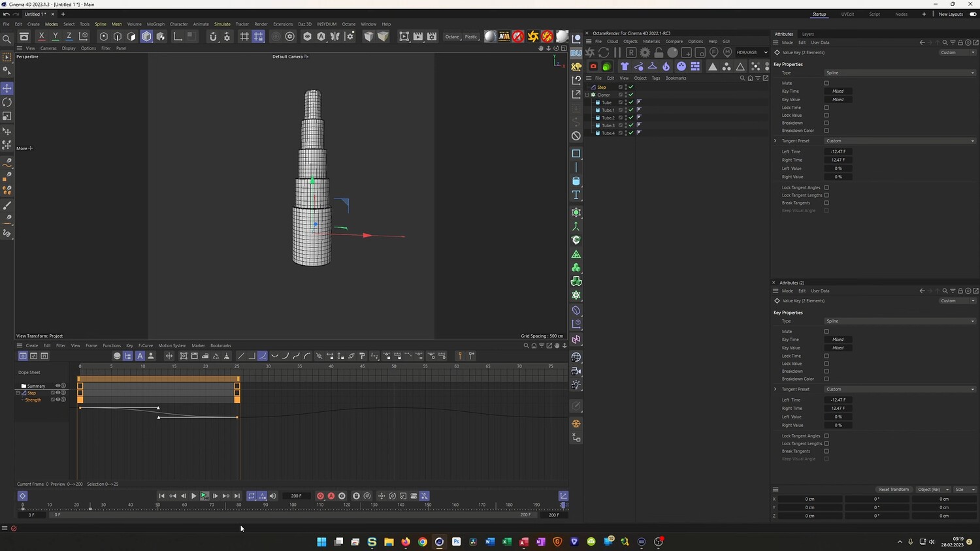
Task: Restart the Octane live render
Action: coord(604,52)
